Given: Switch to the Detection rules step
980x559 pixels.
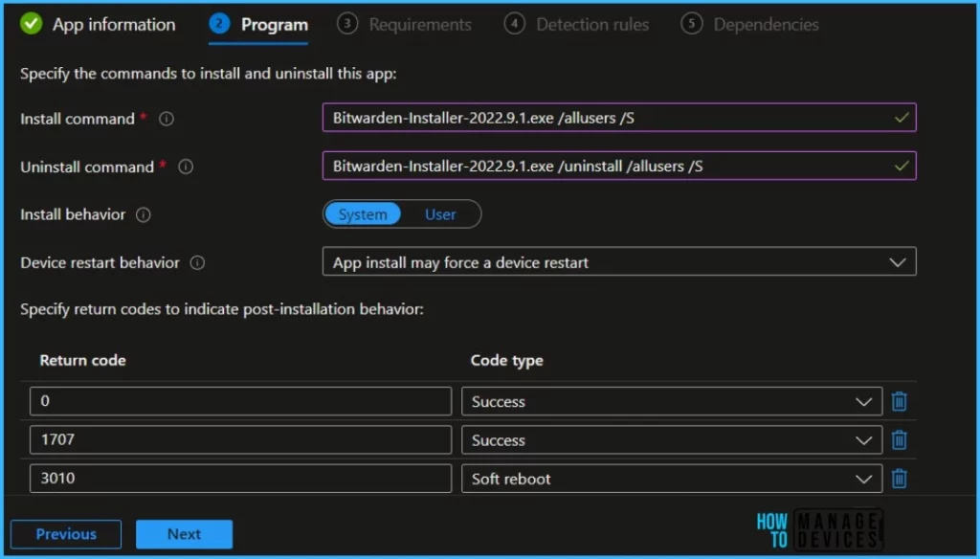Looking at the screenshot, I should 576,24.
